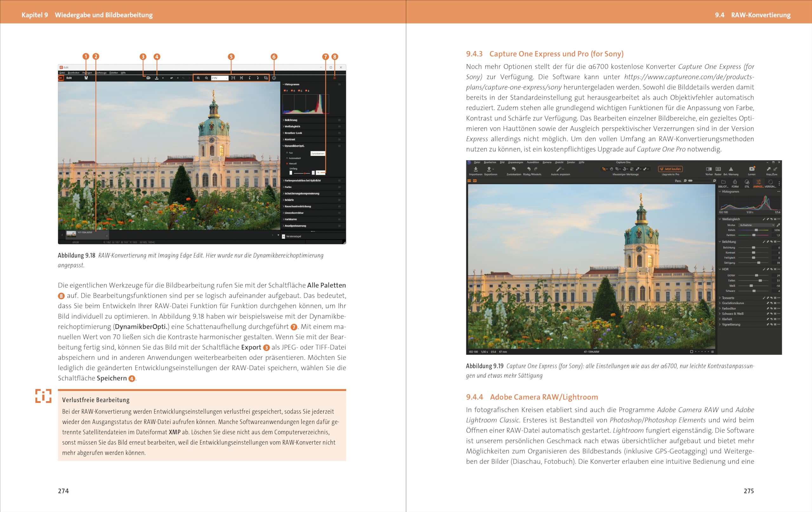Click the Lernen video icon
812x512 pixels.
pyautogui.click(x=752, y=169)
